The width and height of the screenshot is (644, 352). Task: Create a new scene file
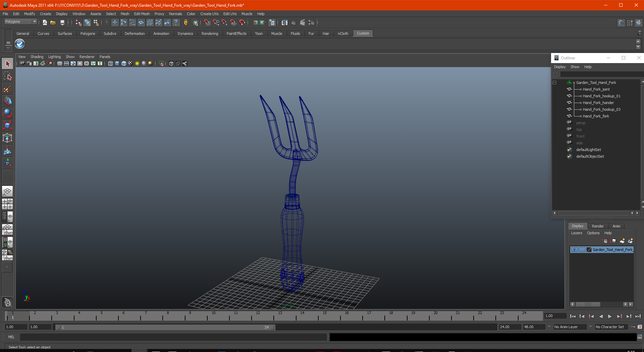click(x=45, y=22)
